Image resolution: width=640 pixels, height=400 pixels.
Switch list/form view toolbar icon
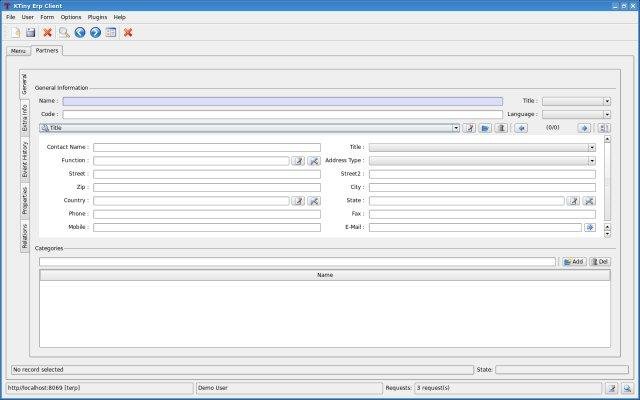pyautogui.click(x=111, y=33)
